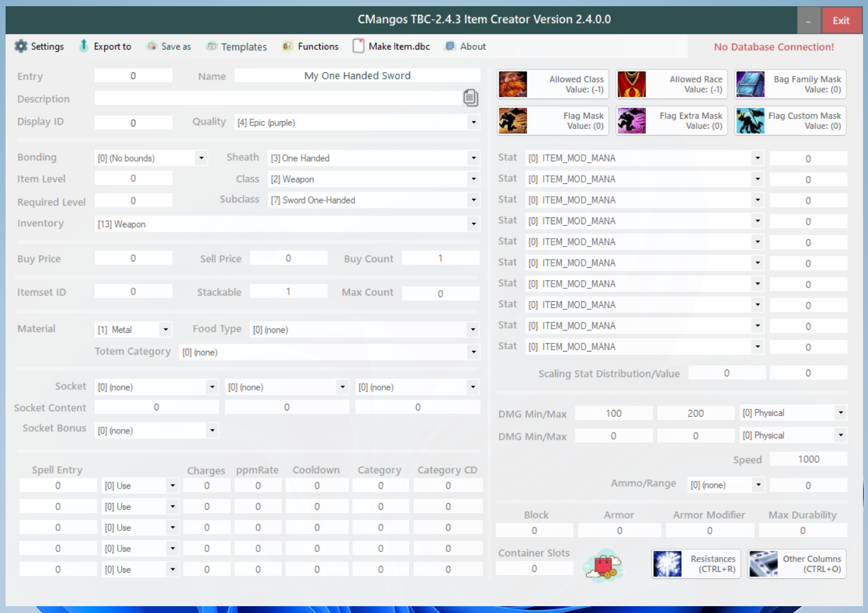Click Bag Family Mask Value button

coord(790,84)
